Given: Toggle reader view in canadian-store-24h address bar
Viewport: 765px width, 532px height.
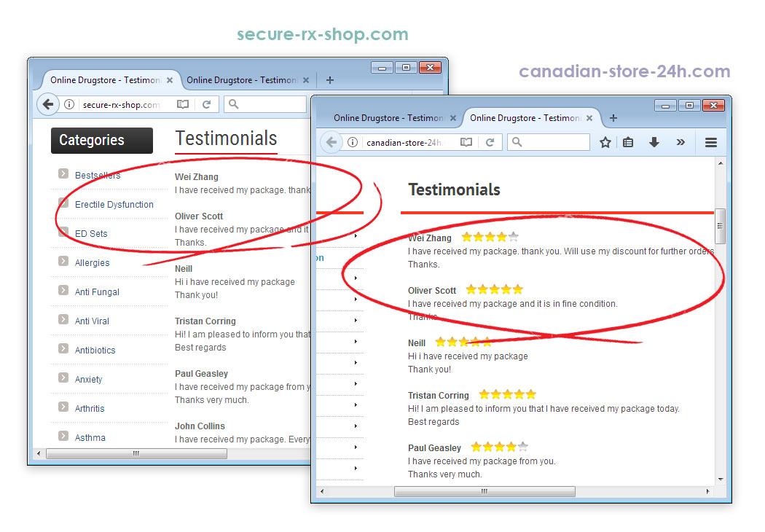Looking at the screenshot, I should 466,142.
